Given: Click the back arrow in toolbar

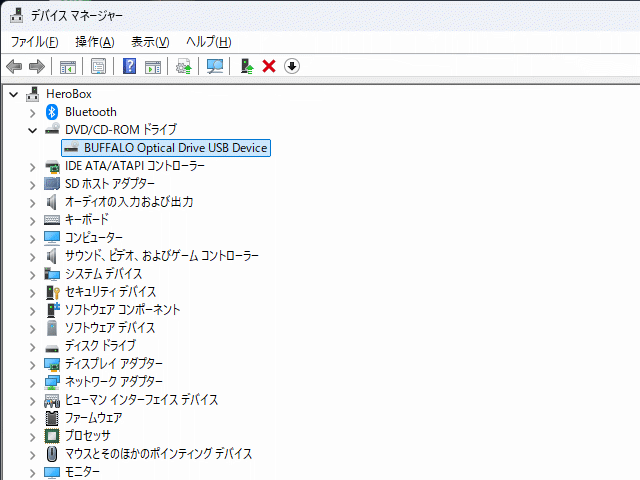Looking at the screenshot, I should (14, 66).
